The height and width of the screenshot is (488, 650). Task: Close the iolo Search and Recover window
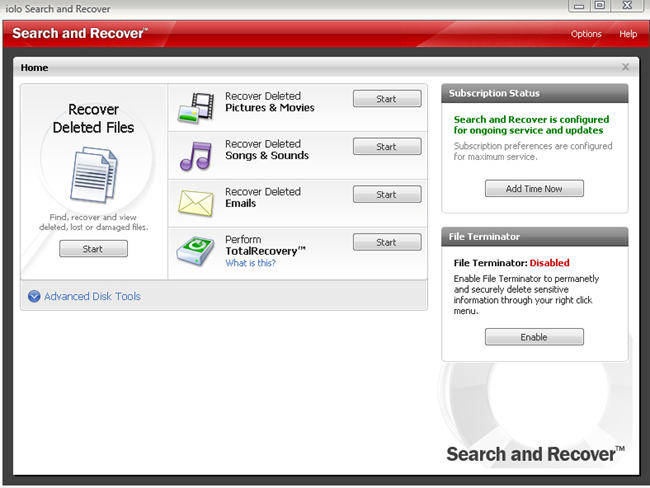pos(627,5)
